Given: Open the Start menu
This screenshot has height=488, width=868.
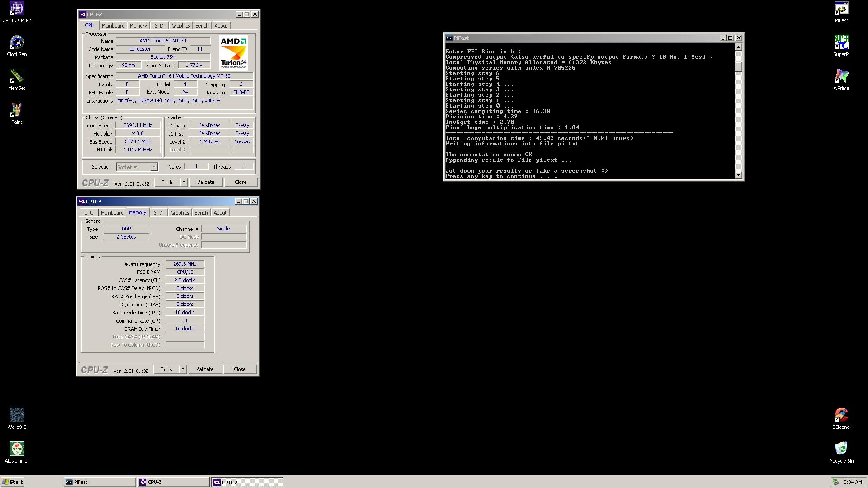Looking at the screenshot, I should point(12,482).
